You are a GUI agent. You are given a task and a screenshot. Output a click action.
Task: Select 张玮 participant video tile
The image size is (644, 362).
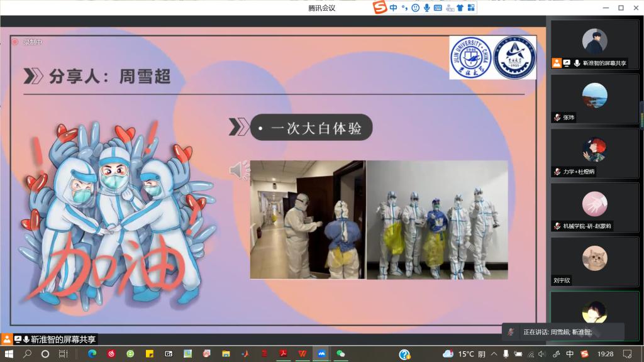(x=594, y=98)
